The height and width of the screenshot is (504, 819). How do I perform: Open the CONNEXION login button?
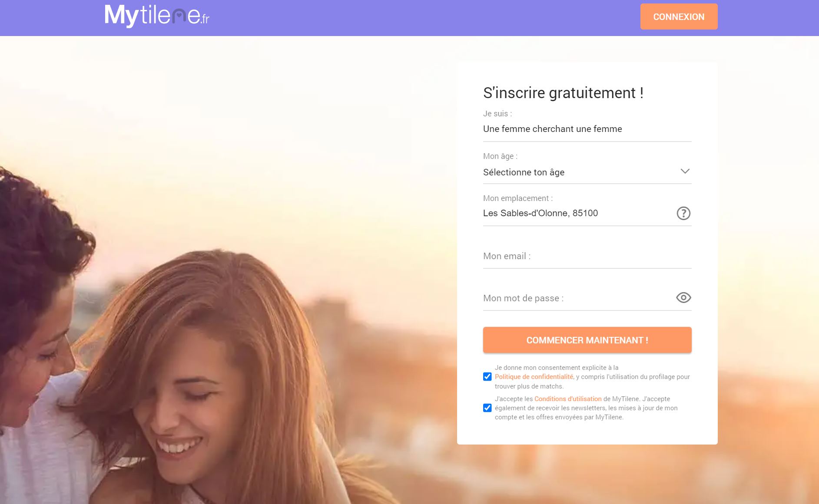click(x=679, y=16)
